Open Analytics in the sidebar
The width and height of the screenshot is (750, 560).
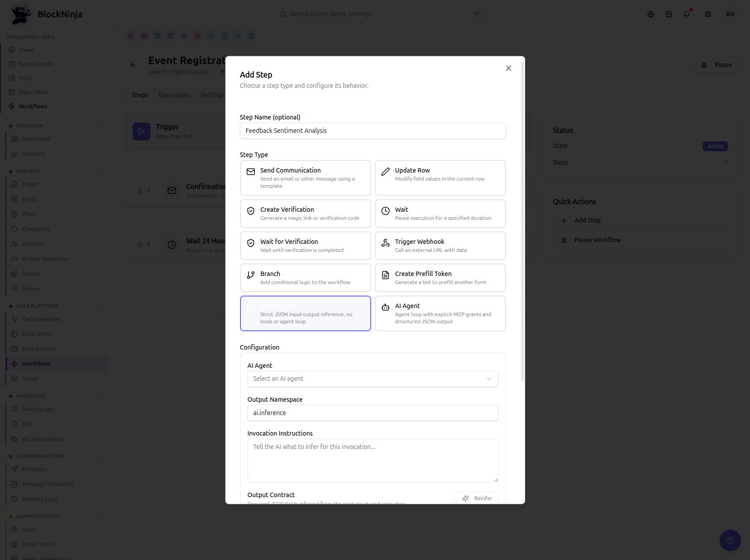point(34,153)
